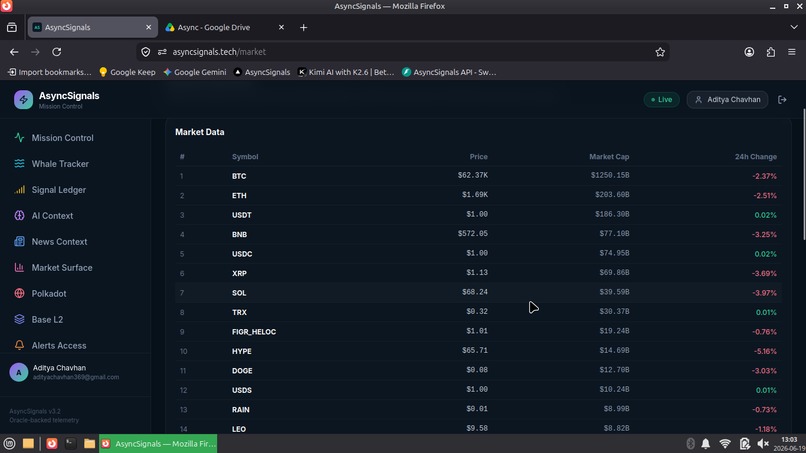Click the Symbol column header

(x=245, y=156)
